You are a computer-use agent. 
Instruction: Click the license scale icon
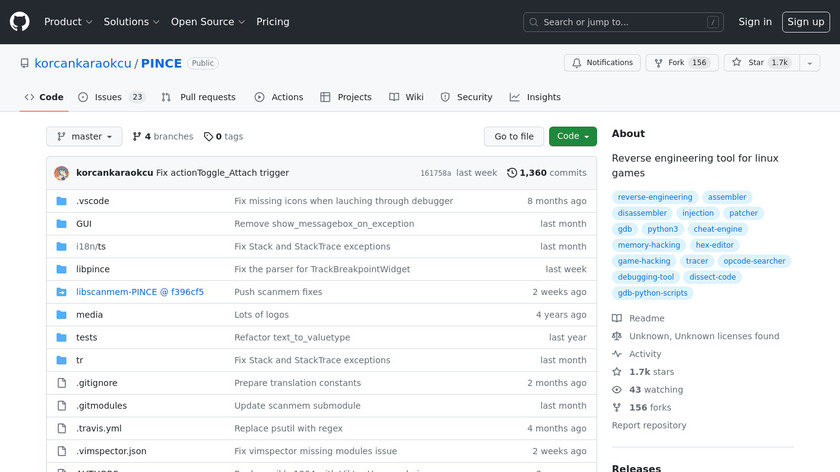tap(617, 336)
